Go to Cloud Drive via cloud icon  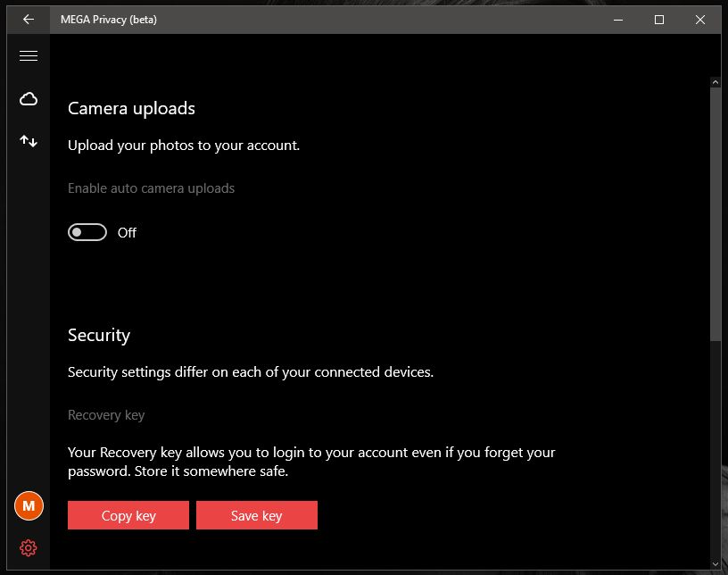pyautogui.click(x=29, y=98)
